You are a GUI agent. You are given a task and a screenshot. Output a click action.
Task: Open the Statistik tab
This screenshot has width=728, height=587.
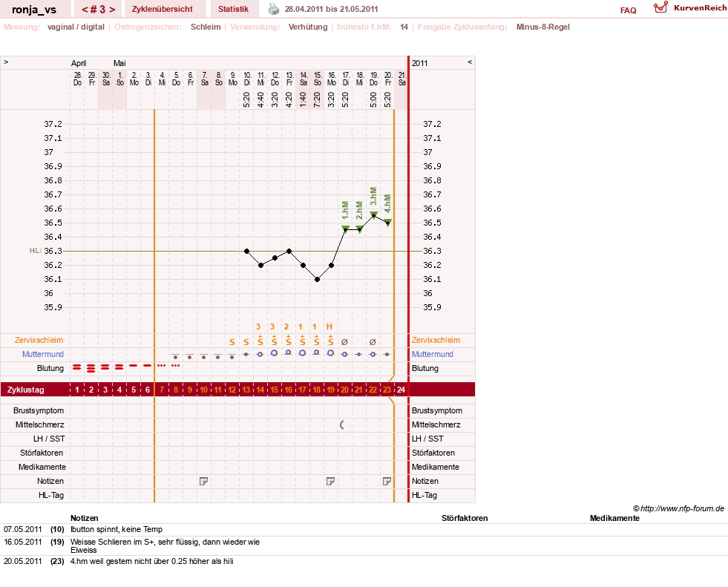point(233,9)
